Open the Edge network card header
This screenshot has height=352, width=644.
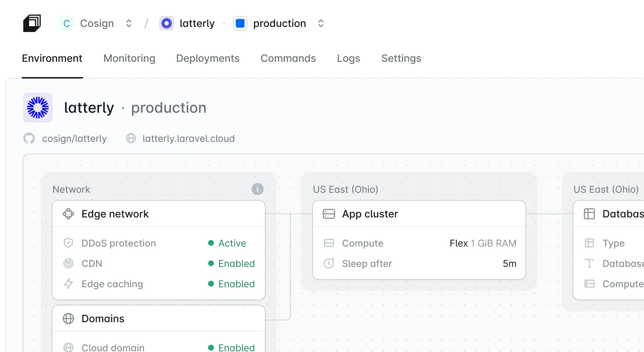[x=159, y=214]
